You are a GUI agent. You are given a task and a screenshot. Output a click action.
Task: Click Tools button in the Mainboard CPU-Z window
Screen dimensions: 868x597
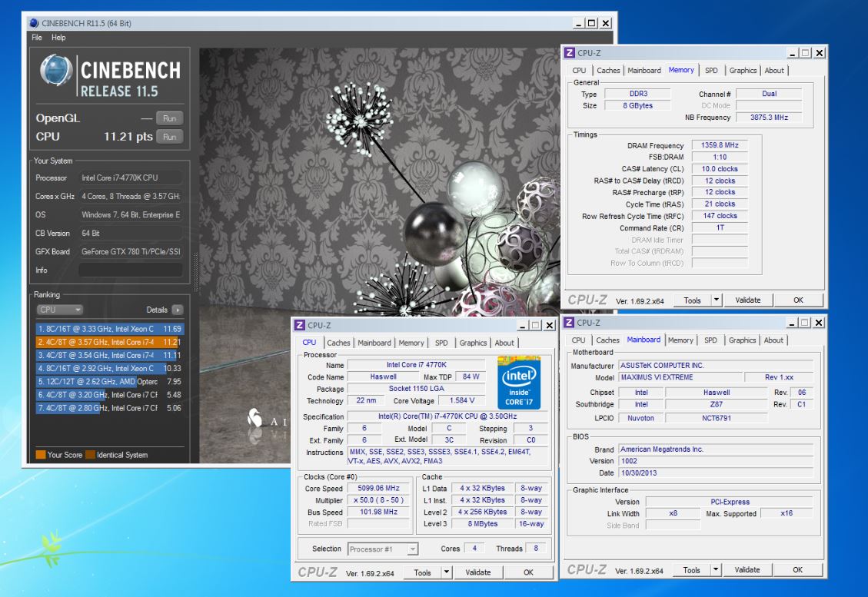tap(691, 569)
